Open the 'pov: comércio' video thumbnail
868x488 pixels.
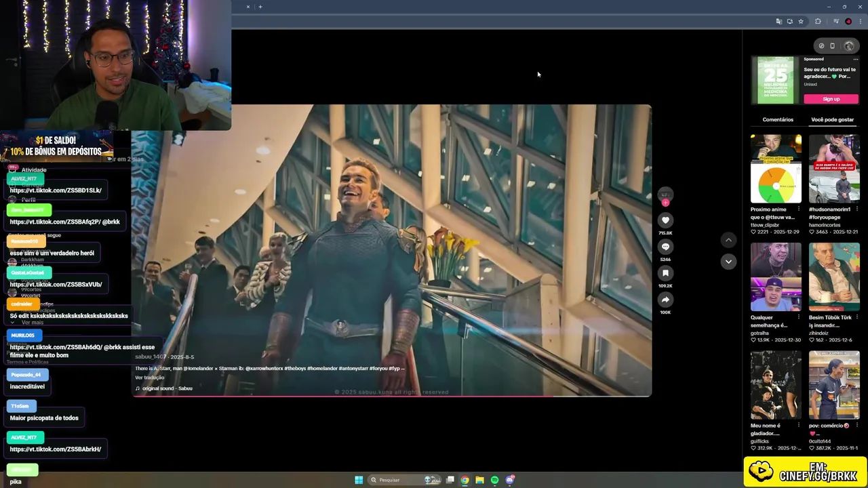[x=834, y=385]
